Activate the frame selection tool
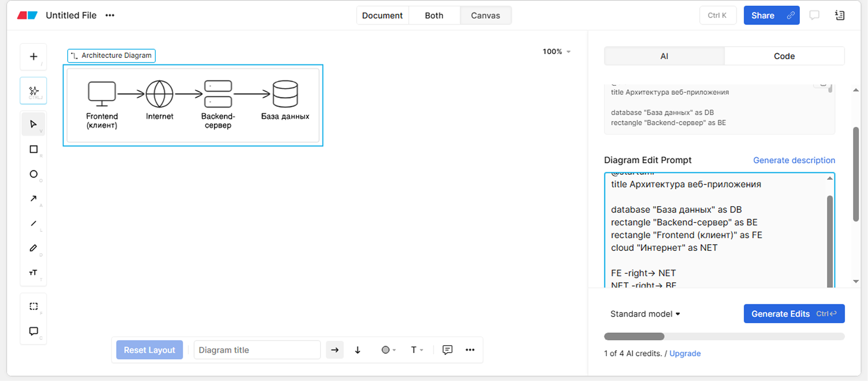This screenshot has width=868, height=381. click(34, 306)
